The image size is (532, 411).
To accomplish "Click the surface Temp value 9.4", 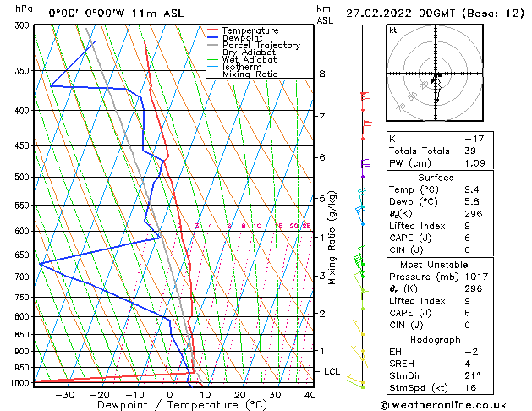I will [x=472, y=189].
